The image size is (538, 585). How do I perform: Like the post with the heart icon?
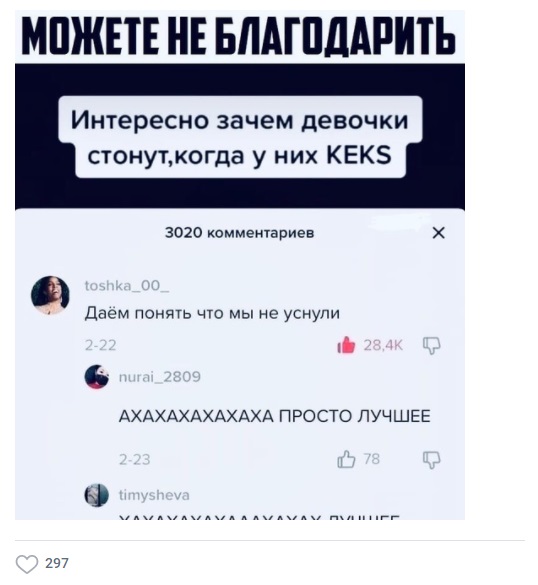pos(26,564)
